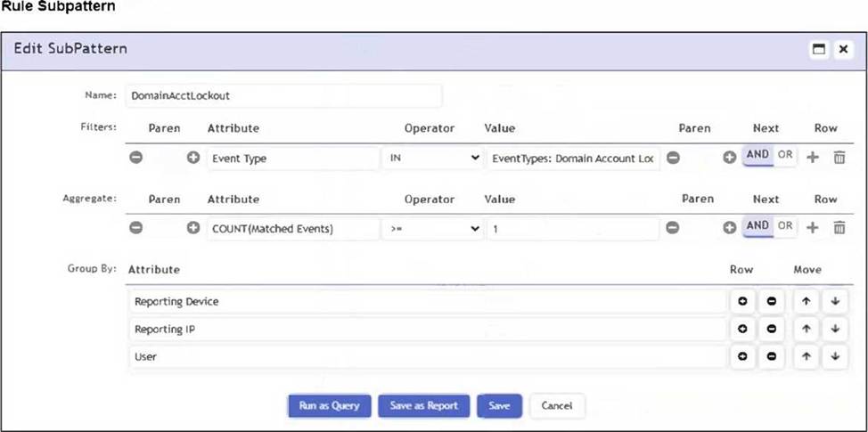Viewport: 868px width, 432px height.
Task: Select AND for the filter row Next
Action: click(757, 155)
